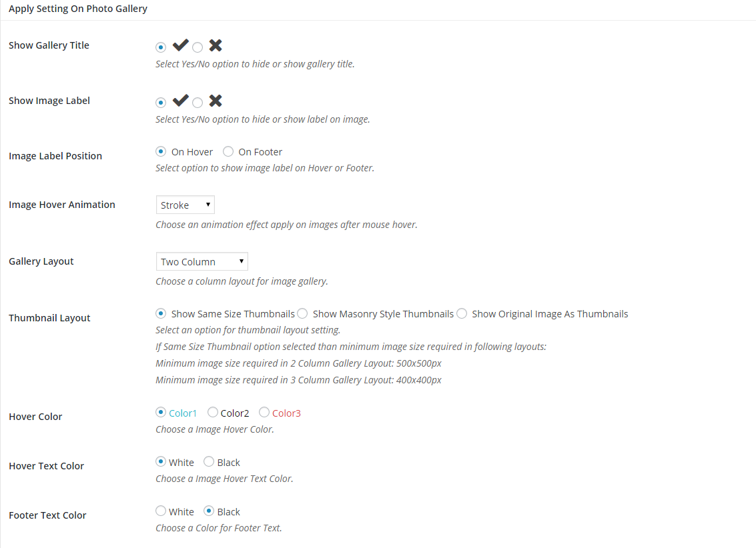The width and height of the screenshot is (756, 548).
Task: Set Hover Text Color to White
Action: pyautogui.click(x=161, y=462)
